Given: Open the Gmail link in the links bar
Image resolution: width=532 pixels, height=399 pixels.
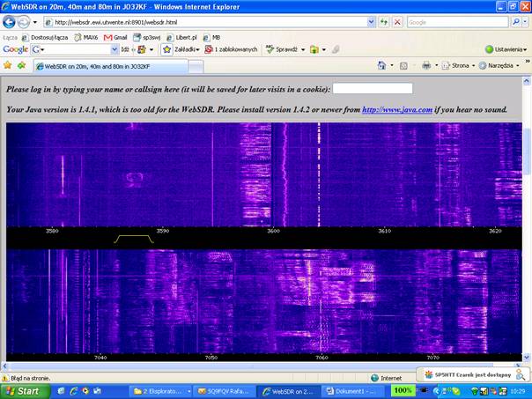Looking at the screenshot, I should 115,38.
